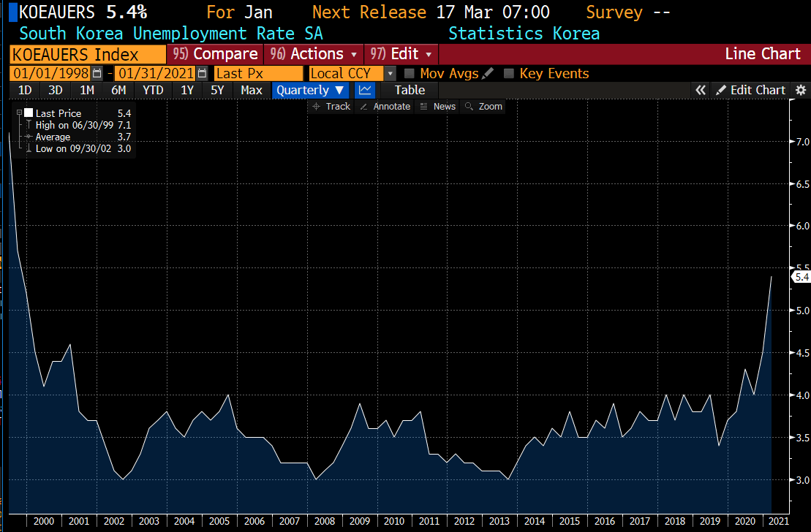Collapse the legend box toggle
811x532 pixels.
pyautogui.click(x=19, y=113)
